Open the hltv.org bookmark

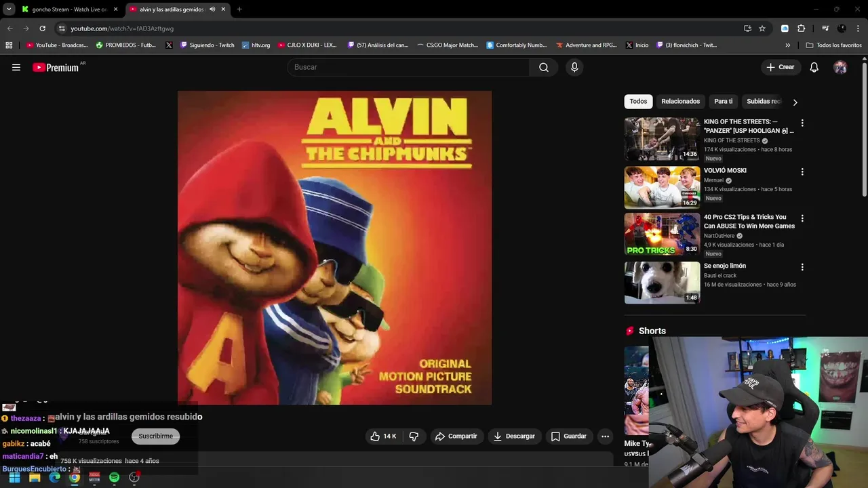point(256,45)
